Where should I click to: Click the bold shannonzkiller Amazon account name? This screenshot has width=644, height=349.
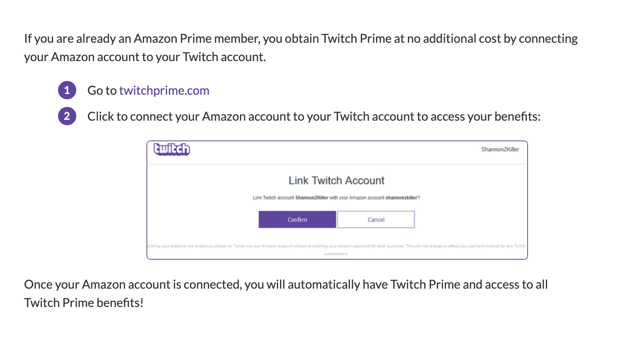pyautogui.click(x=401, y=198)
